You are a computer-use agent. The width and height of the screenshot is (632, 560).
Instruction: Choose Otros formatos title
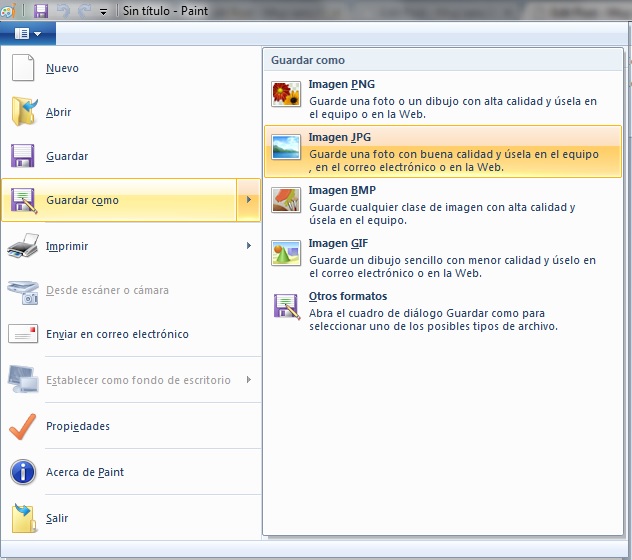point(348,296)
